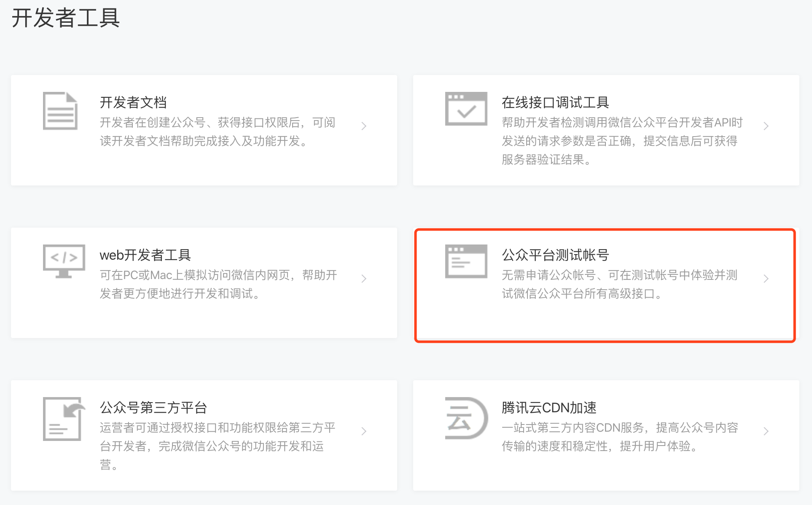Click description text starting 帮助开发者检测调用
This screenshot has width=812, height=505.
(622, 141)
